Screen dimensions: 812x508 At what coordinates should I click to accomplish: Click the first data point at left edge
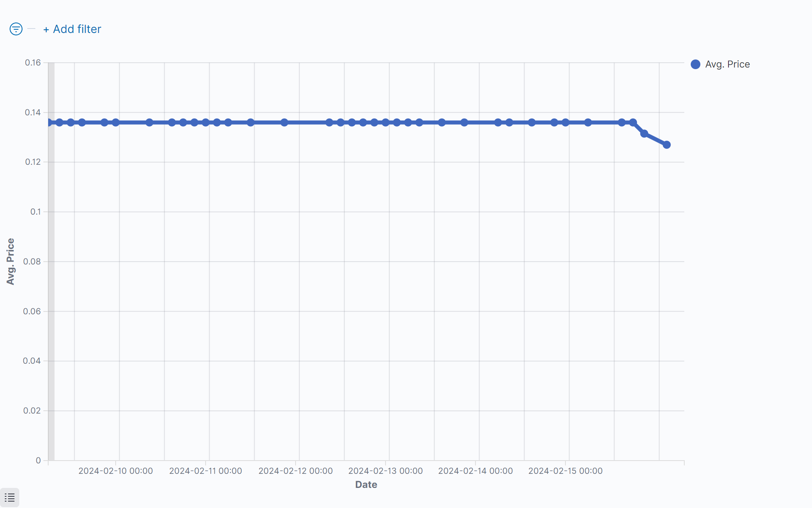point(49,122)
